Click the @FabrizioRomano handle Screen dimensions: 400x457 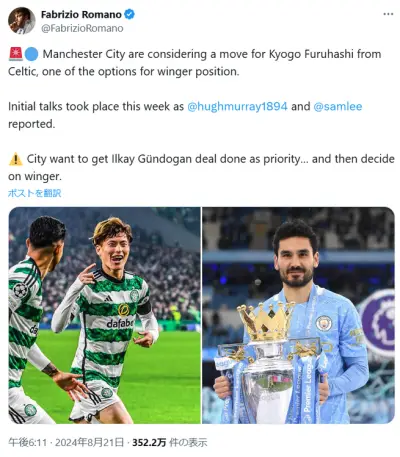[82, 28]
